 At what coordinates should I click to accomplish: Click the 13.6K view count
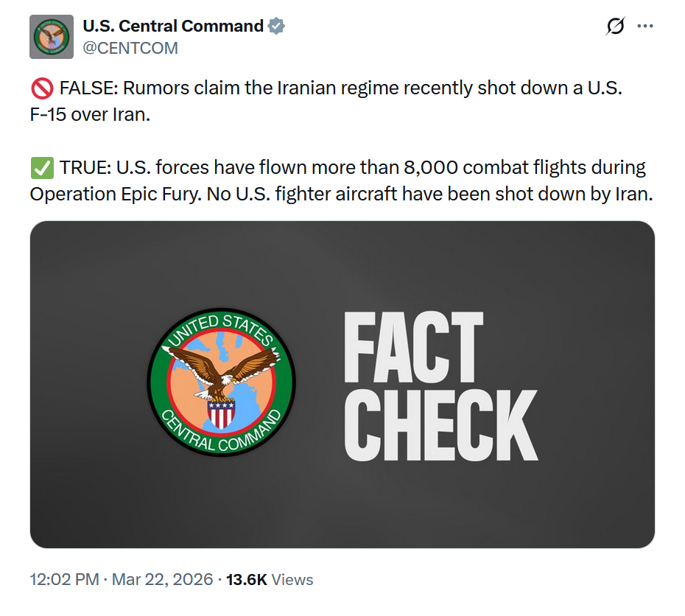[247, 580]
